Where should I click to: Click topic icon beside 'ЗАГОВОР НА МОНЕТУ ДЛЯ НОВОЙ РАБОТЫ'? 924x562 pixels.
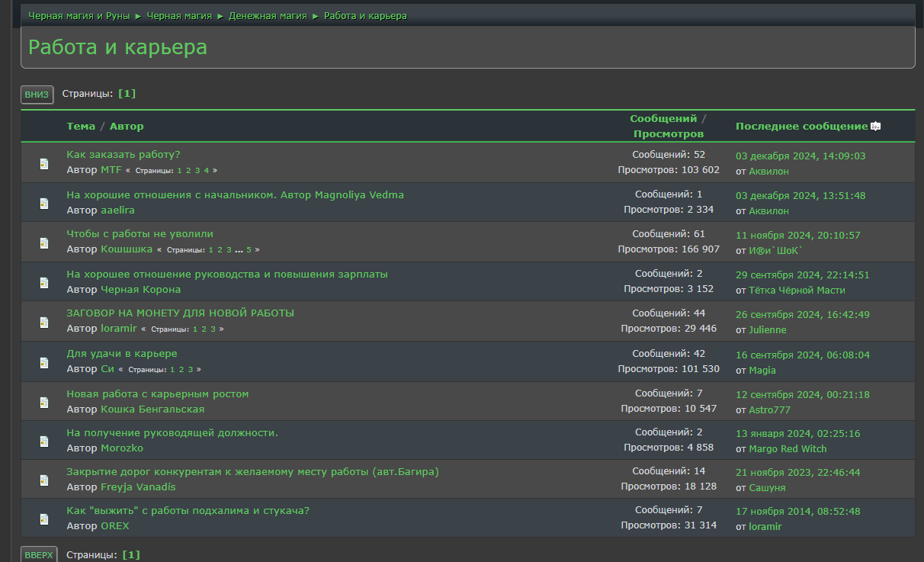[x=44, y=322]
